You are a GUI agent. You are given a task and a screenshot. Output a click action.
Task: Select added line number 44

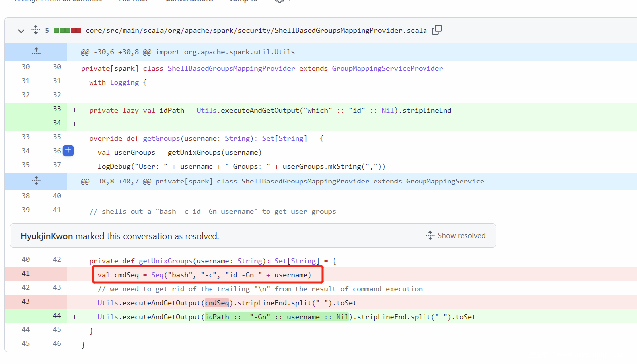click(x=57, y=316)
